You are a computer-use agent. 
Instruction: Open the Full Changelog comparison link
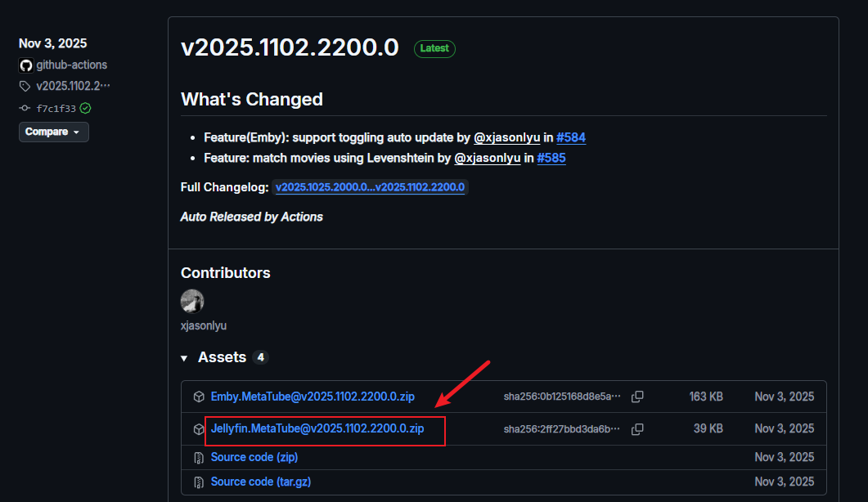[x=370, y=187]
